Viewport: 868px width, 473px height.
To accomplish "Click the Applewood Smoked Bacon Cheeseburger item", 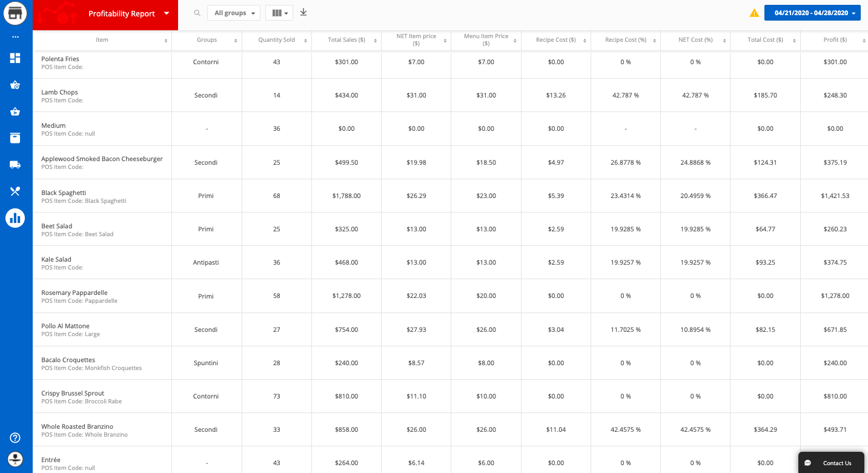I will click(102, 159).
